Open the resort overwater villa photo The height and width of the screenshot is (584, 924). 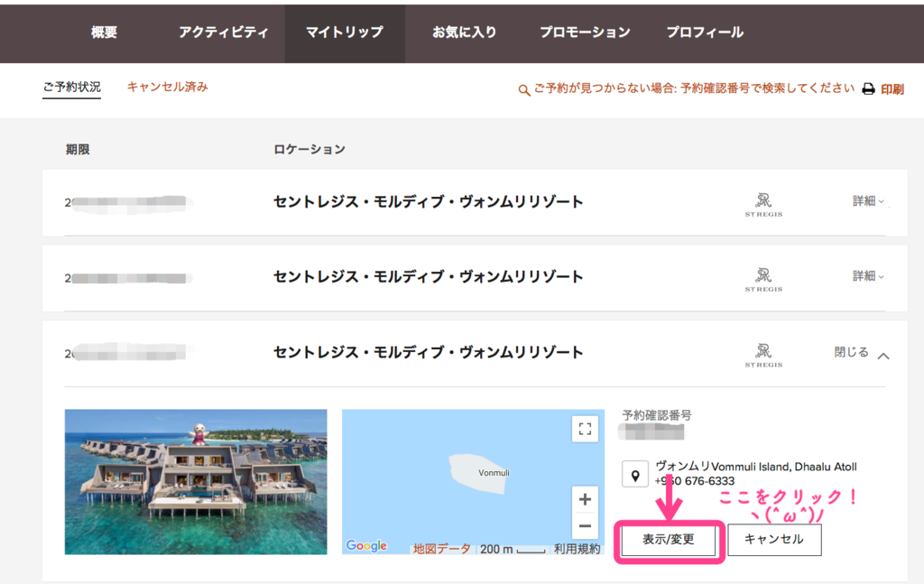point(196,482)
